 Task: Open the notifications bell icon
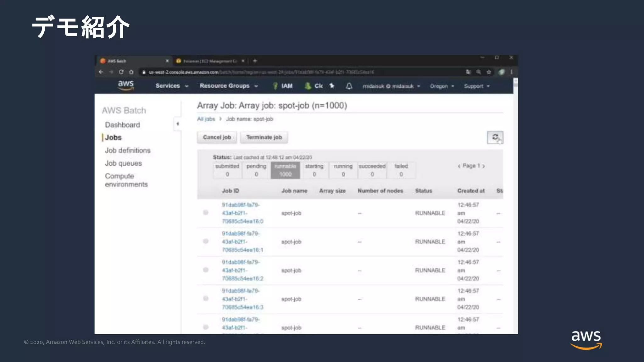tap(349, 86)
